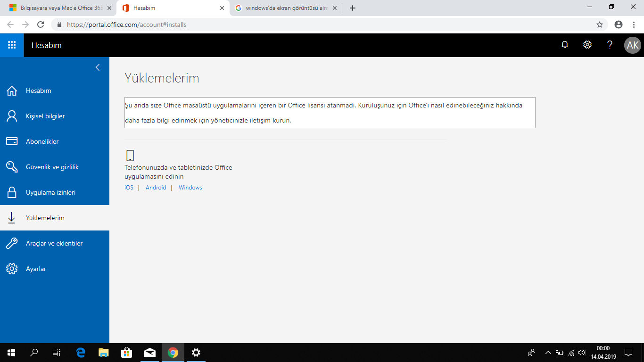Viewport: 644px width, 362px height.
Task: Click the Android download link
Action: pyautogui.click(x=156, y=188)
